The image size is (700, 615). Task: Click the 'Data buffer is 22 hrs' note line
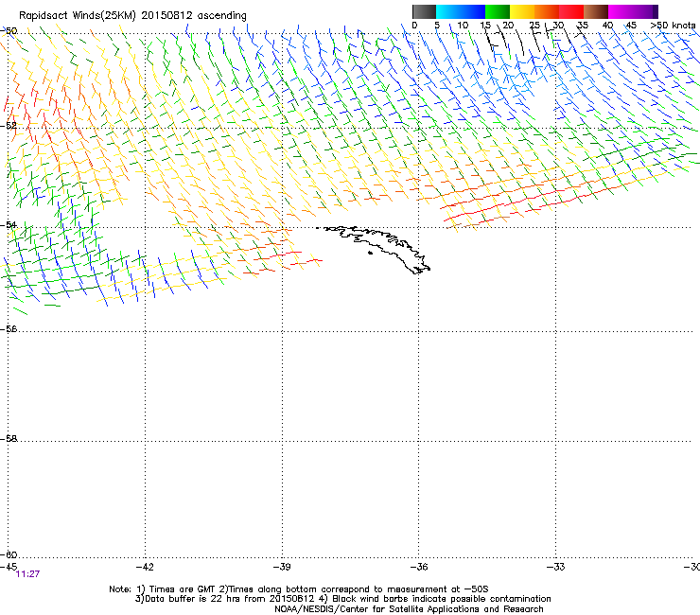[x=342, y=599]
